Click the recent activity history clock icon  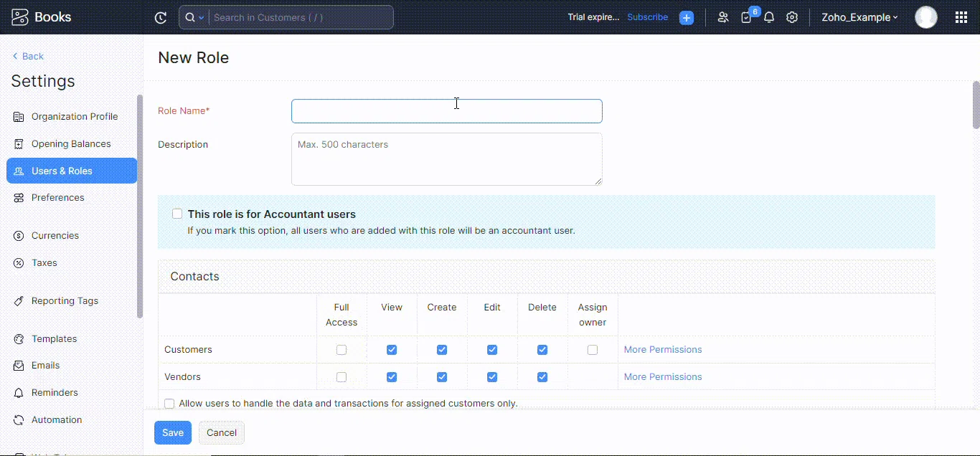point(161,18)
